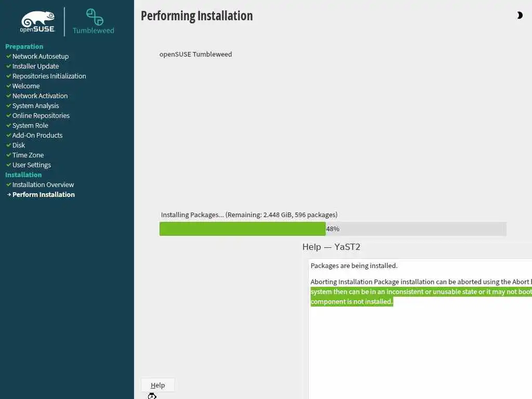Click checkmark icon beside Disk
Viewport: 532px width, 399px height.
[x=8, y=145]
